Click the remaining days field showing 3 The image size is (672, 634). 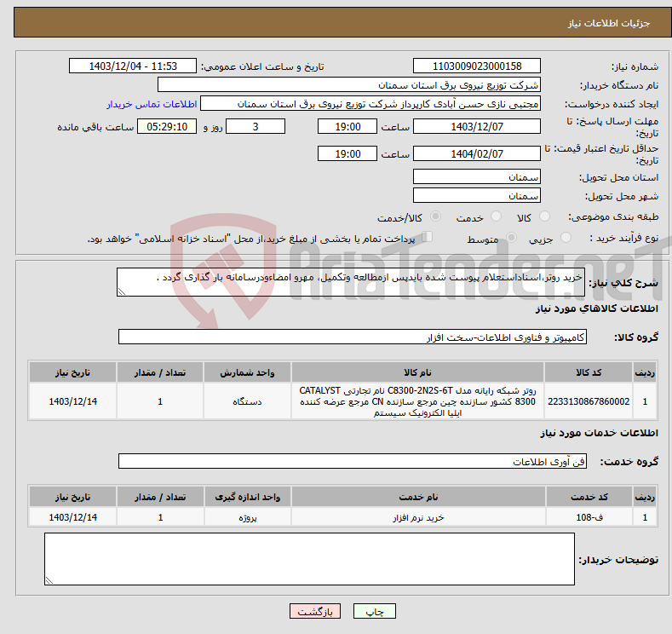[x=256, y=126]
